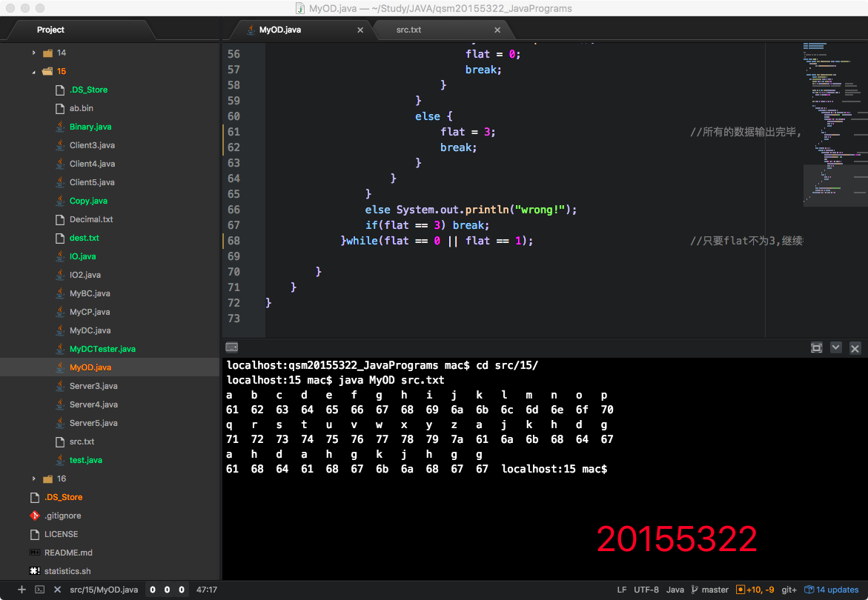Viewport: 868px width, 600px height.
Task: Click cursor position 47:17 in status bar
Action: coord(207,590)
